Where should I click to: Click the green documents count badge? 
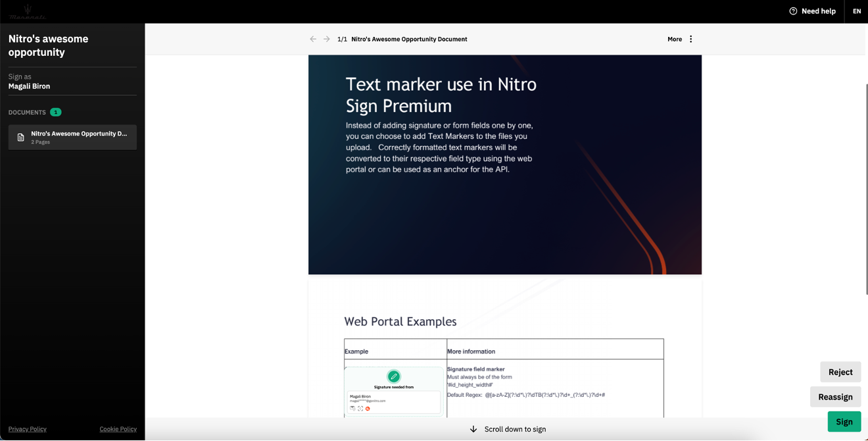(x=56, y=113)
